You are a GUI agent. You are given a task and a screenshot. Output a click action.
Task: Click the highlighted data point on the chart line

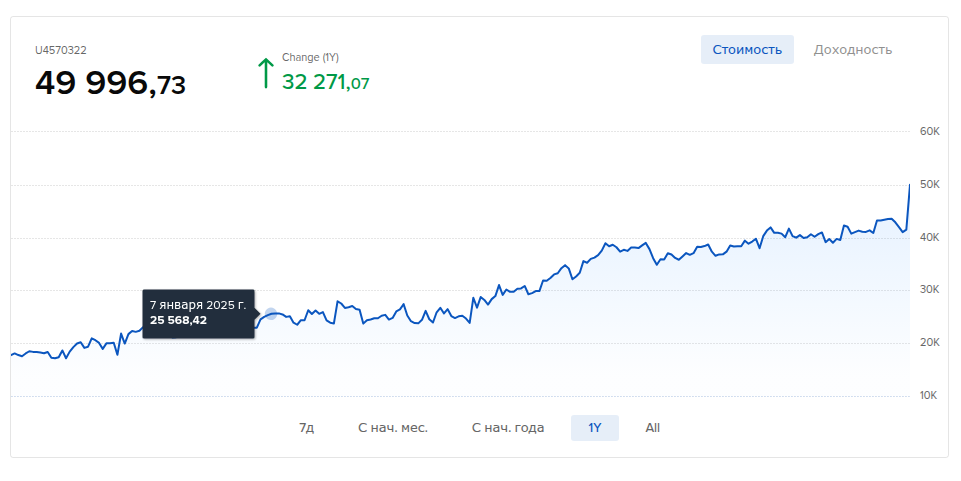pos(271,314)
